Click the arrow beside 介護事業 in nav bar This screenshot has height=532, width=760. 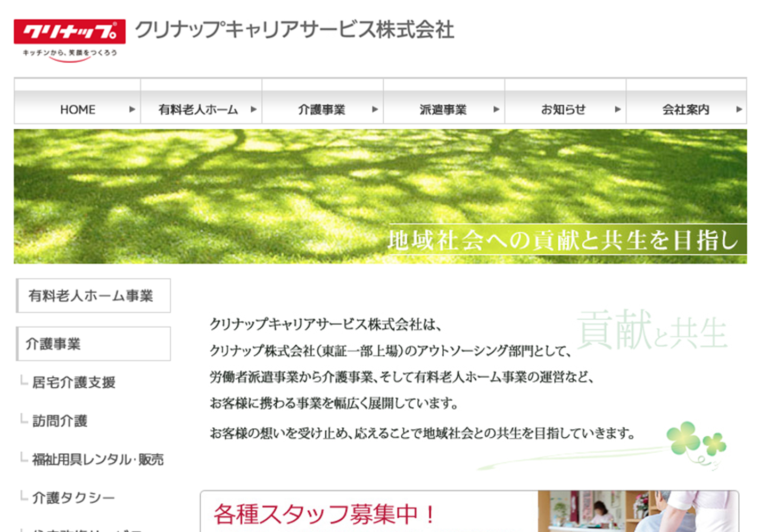pyautogui.click(x=375, y=110)
